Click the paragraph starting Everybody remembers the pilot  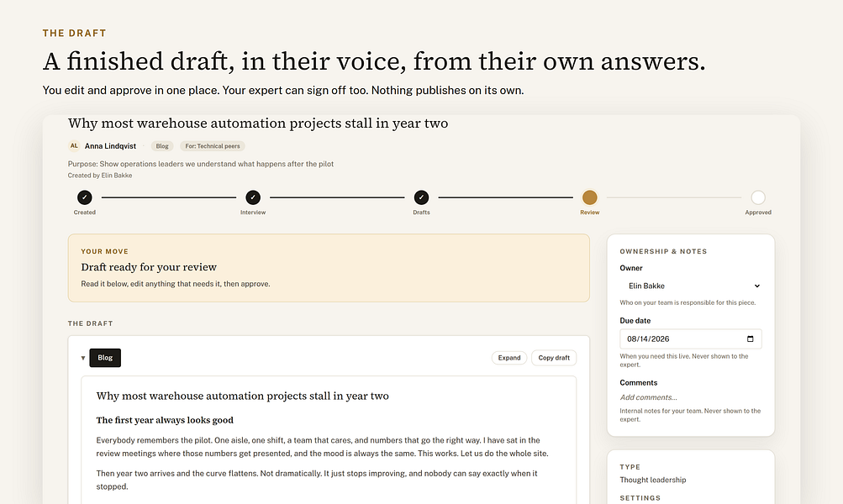(322, 447)
